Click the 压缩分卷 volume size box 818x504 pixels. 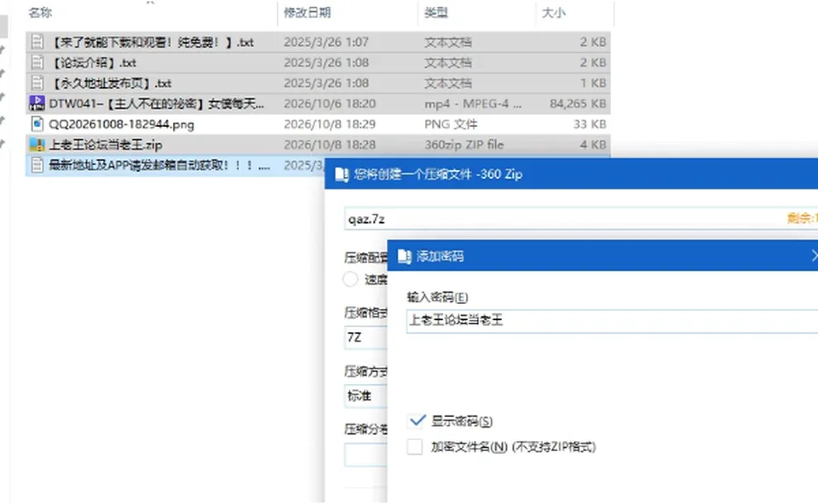pos(366,455)
